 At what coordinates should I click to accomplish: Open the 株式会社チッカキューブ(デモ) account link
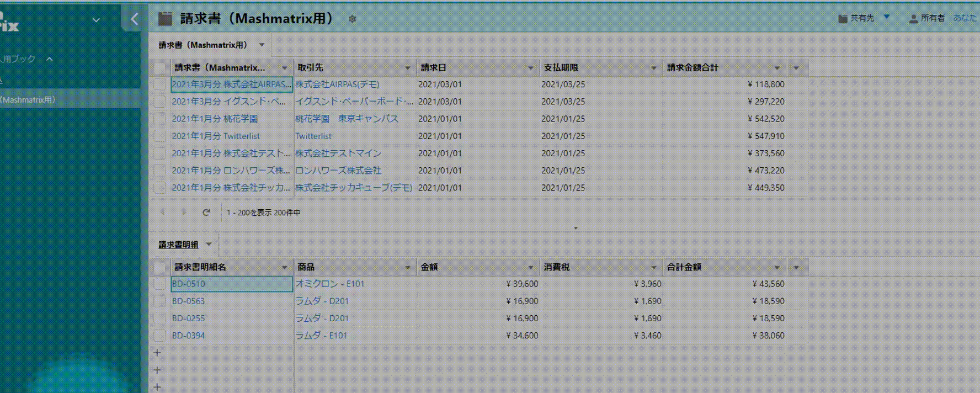354,188
